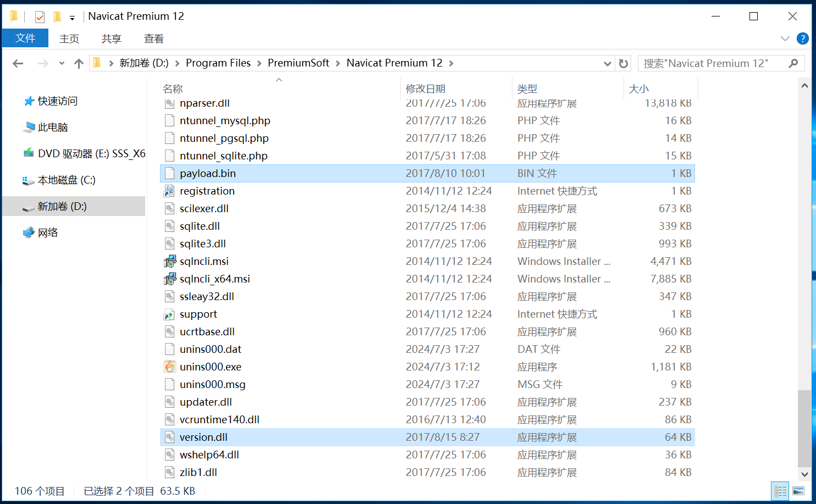This screenshot has height=504, width=816.
Task: Click the This PC computer icon
Action: [29, 128]
